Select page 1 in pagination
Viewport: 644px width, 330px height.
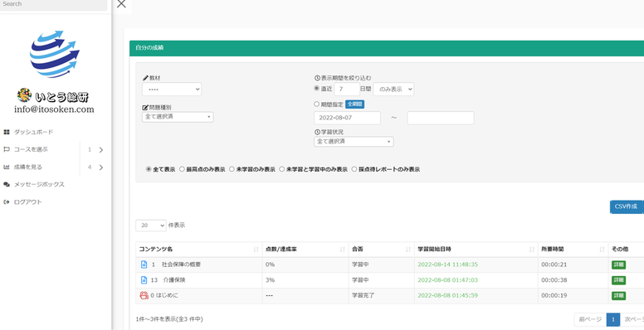click(x=613, y=319)
